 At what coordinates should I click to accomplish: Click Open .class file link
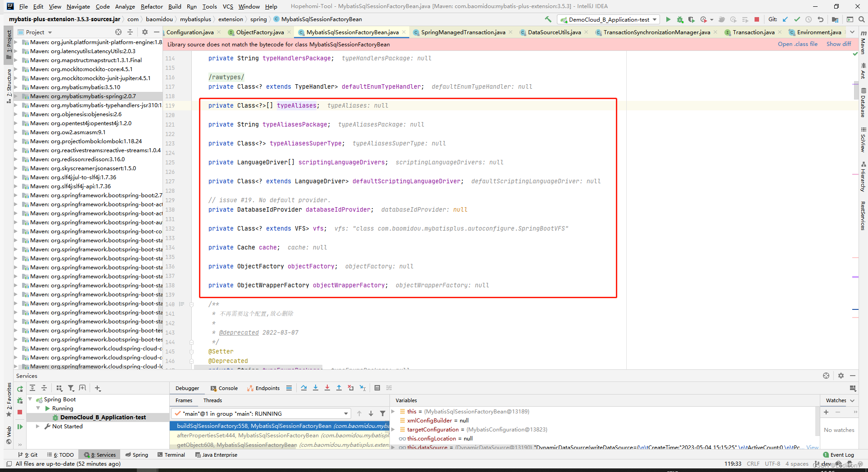click(x=797, y=44)
